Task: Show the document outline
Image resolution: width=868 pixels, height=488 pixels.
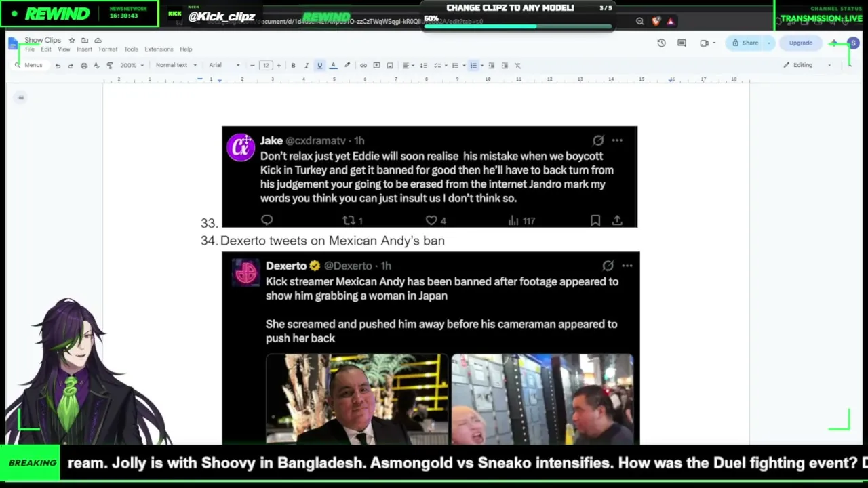Action: pyautogui.click(x=21, y=97)
